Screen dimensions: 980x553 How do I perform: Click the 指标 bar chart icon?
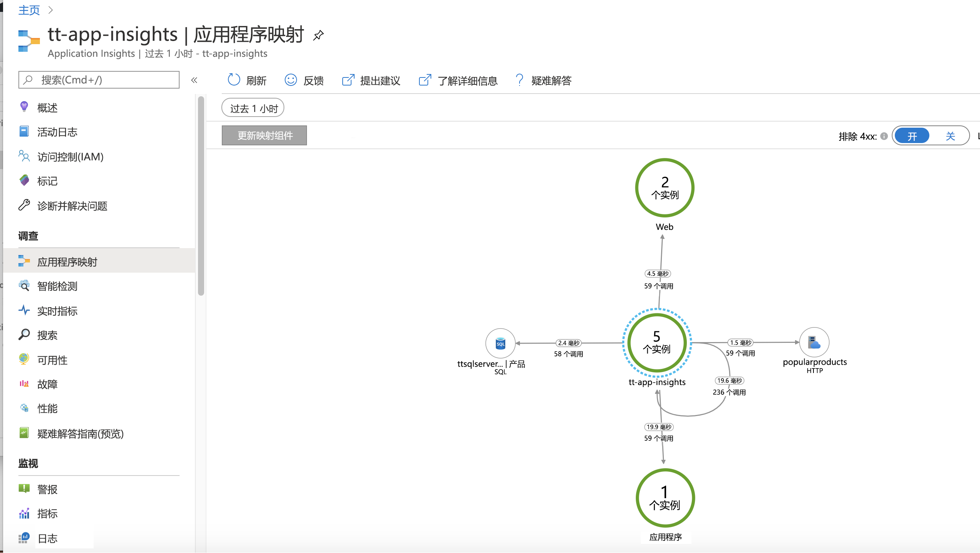(x=24, y=513)
